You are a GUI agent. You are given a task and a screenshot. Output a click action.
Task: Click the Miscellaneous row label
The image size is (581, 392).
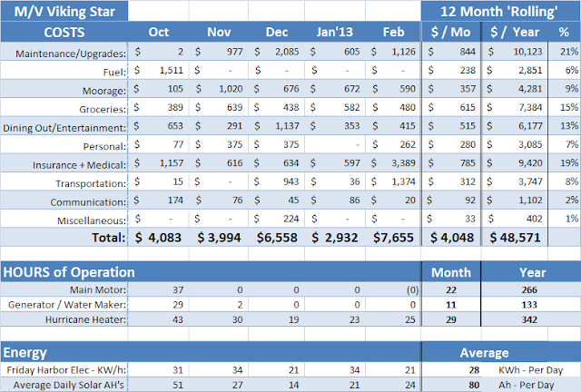click(92, 220)
